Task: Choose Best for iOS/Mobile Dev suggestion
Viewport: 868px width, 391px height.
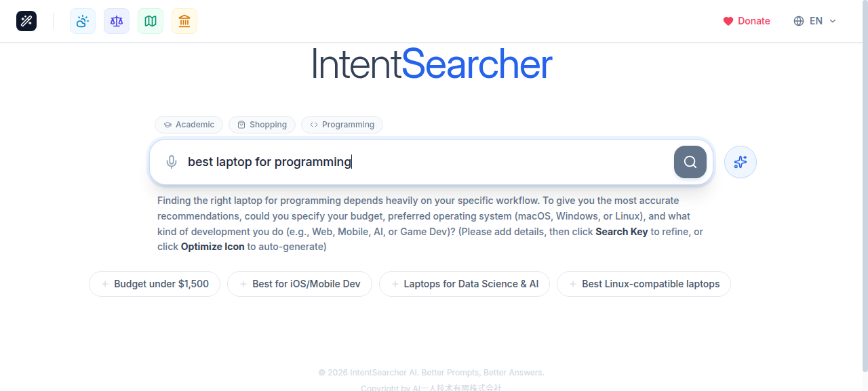Action: coord(299,283)
